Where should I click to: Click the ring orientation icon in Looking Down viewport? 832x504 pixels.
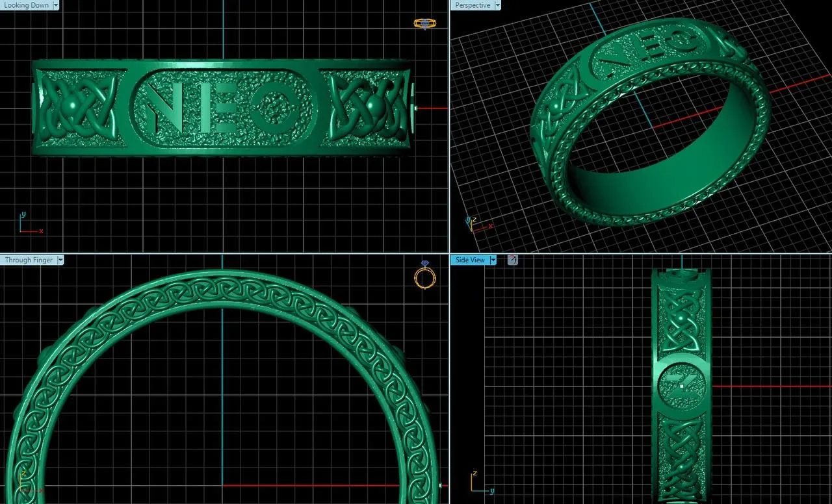(x=424, y=23)
